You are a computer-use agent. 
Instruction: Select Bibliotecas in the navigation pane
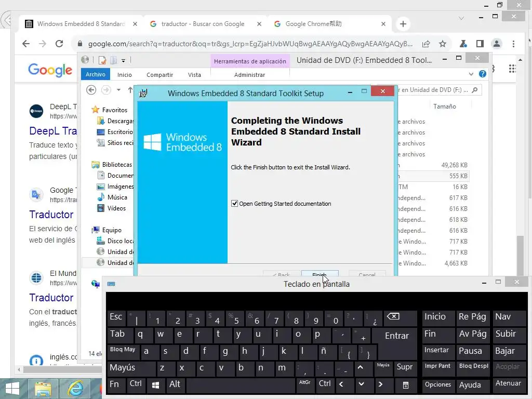[117, 165]
